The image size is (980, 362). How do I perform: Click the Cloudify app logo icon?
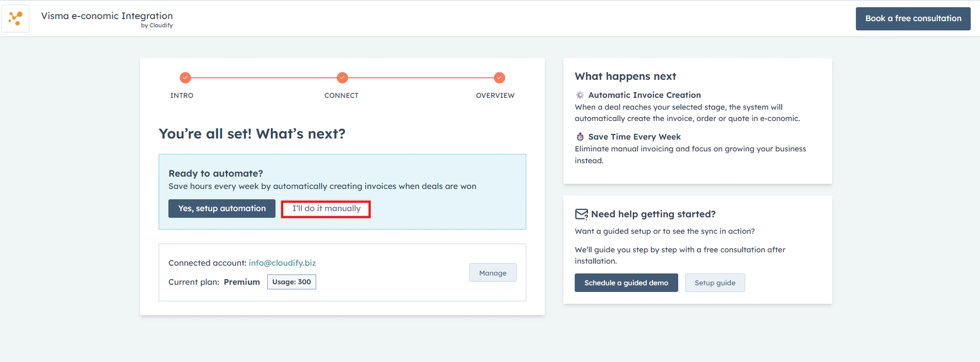[15, 19]
